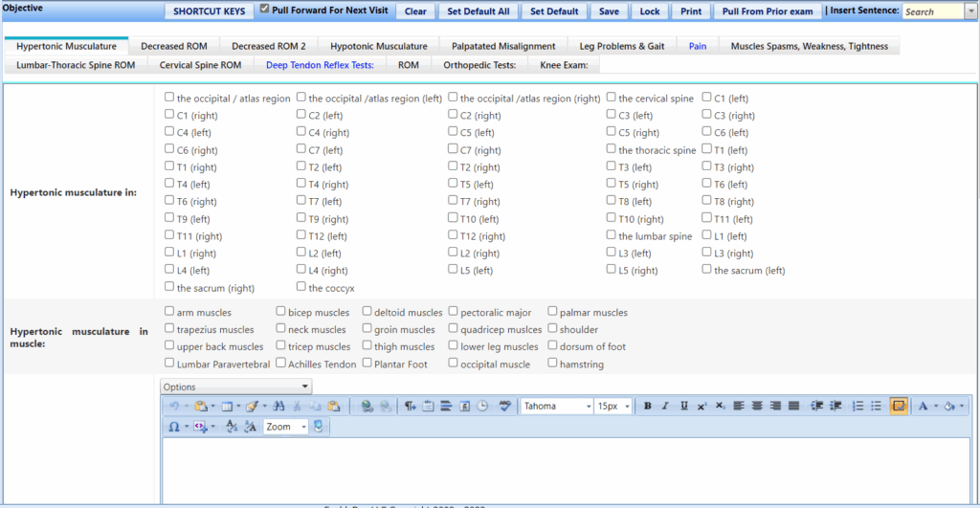Click the Insert Sentence search field
Image resolution: width=980 pixels, height=508 pixels.
tap(932, 11)
